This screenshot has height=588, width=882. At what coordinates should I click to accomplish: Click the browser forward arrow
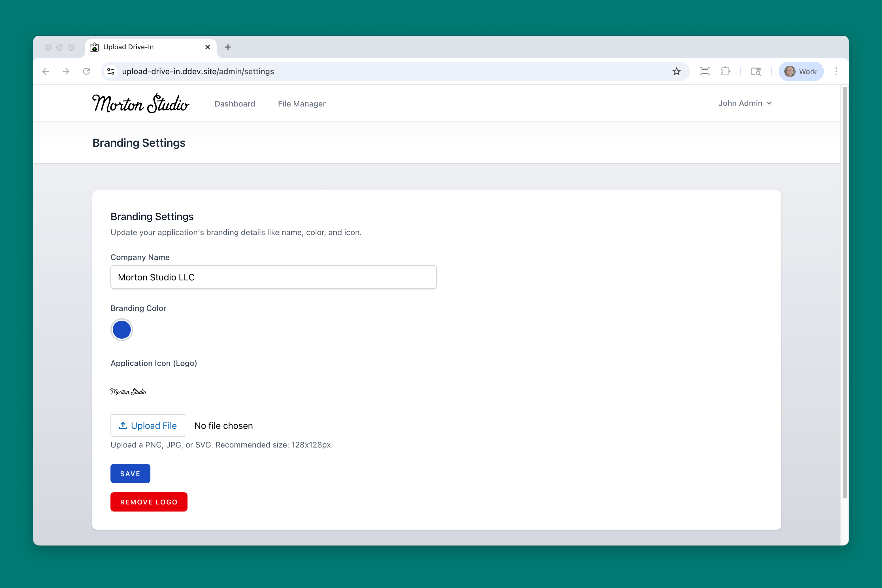coord(66,71)
